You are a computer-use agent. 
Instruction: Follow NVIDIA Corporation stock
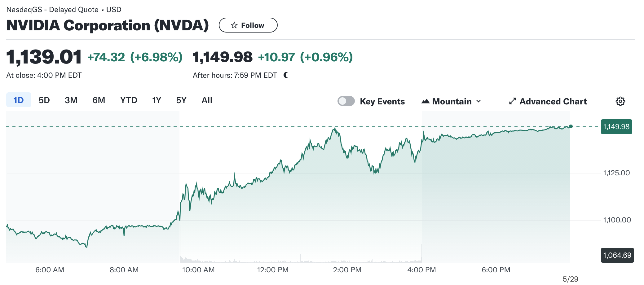[x=248, y=25]
